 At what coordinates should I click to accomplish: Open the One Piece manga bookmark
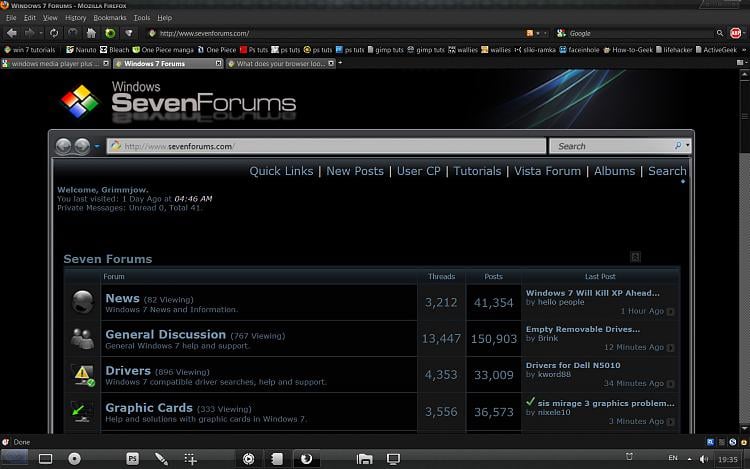point(163,50)
